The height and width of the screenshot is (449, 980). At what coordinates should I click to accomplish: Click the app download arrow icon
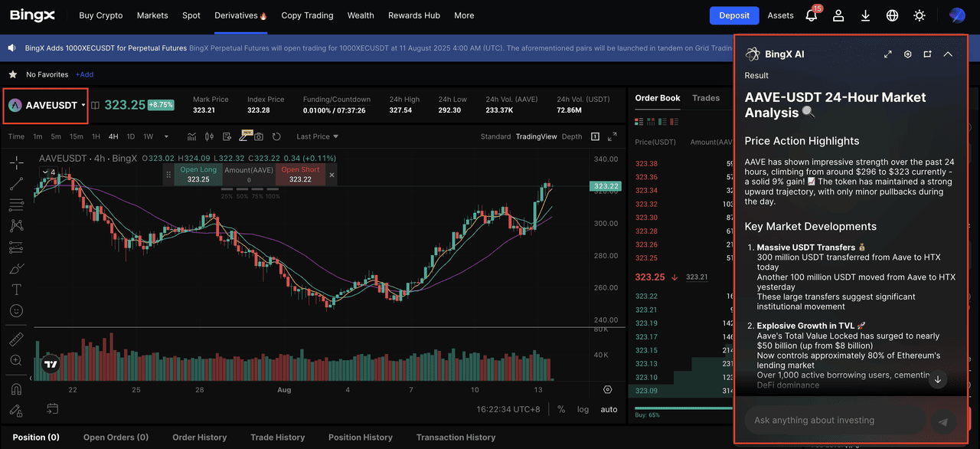866,15
